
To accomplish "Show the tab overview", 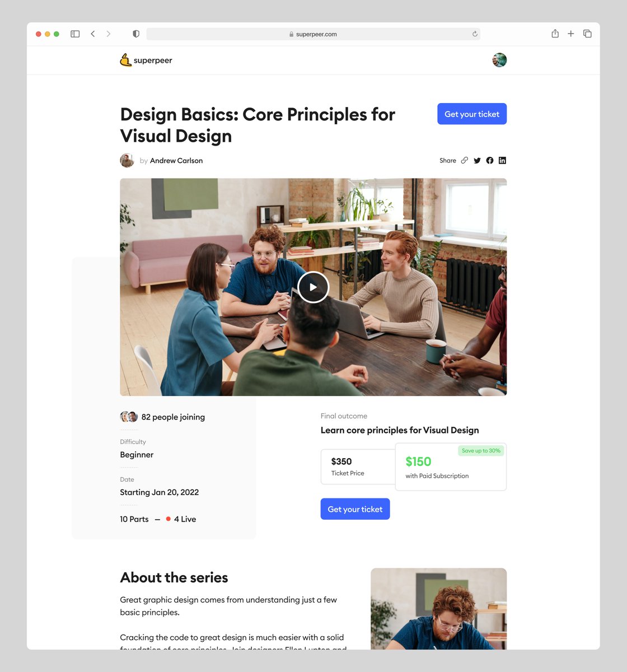I will coord(588,34).
